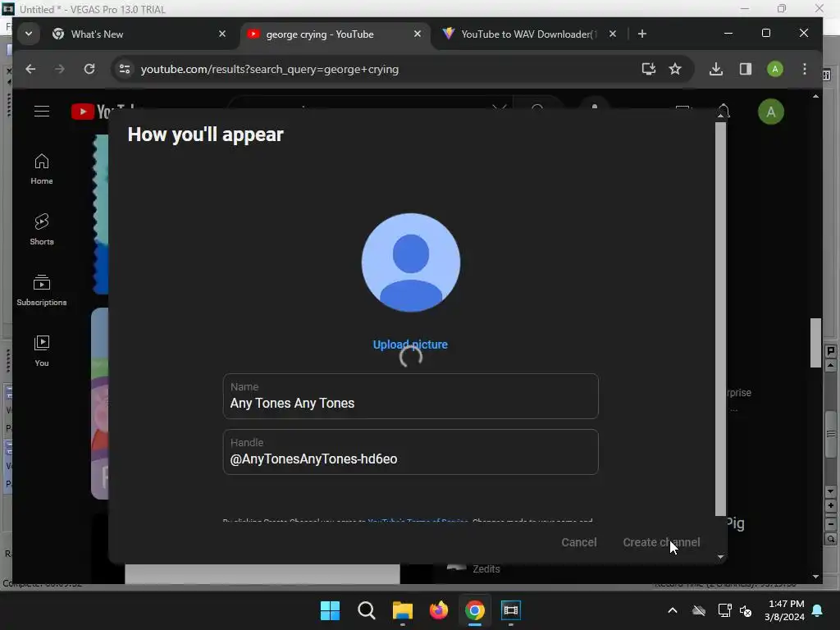Click Create channel button
Image resolution: width=840 pixels, height=630 pixels.
click(661, 542)
